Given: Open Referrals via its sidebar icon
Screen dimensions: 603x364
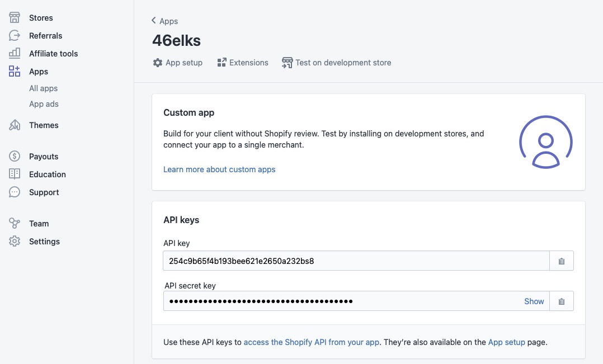Looking at the screenshot, I should click(x=15, y=36).
